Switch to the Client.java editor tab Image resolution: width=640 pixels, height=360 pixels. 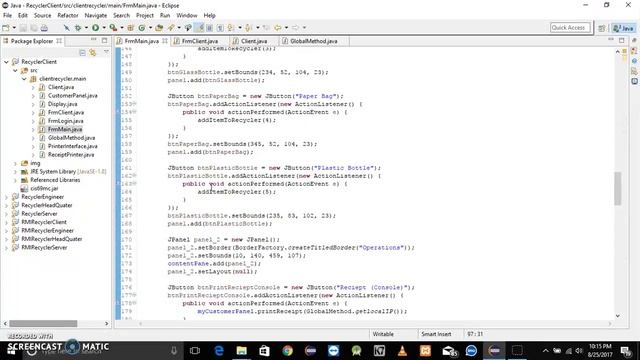point(253,41)
